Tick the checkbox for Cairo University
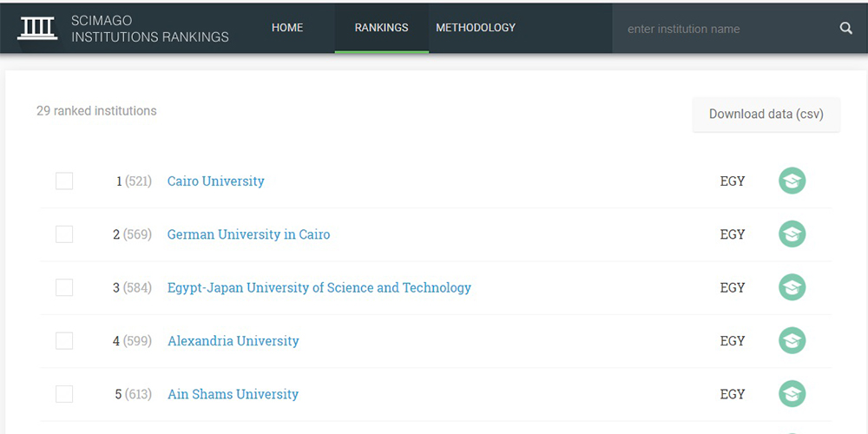 point(64,181)
